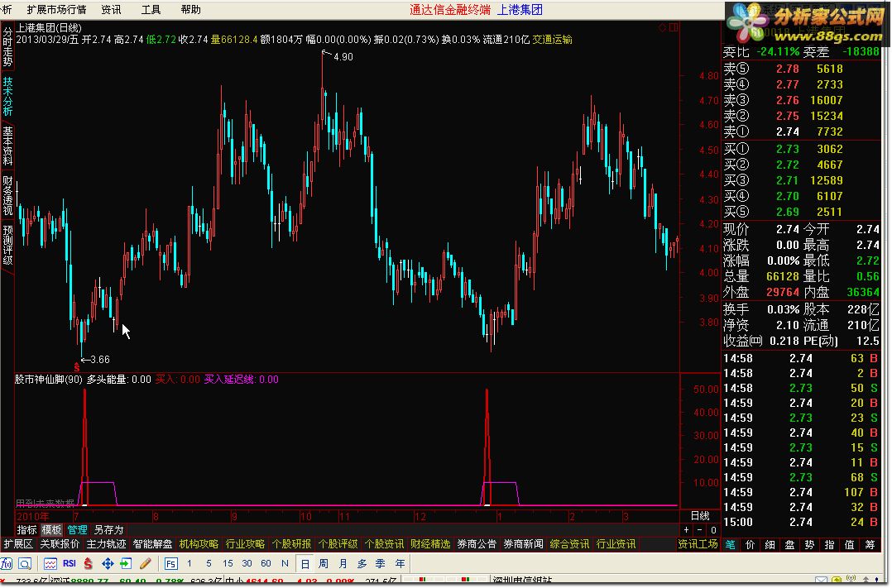Open the 综合资讯 tab
Image resolution: width=892 pixels, height=588 pixels.
click(x=570, y=544)
